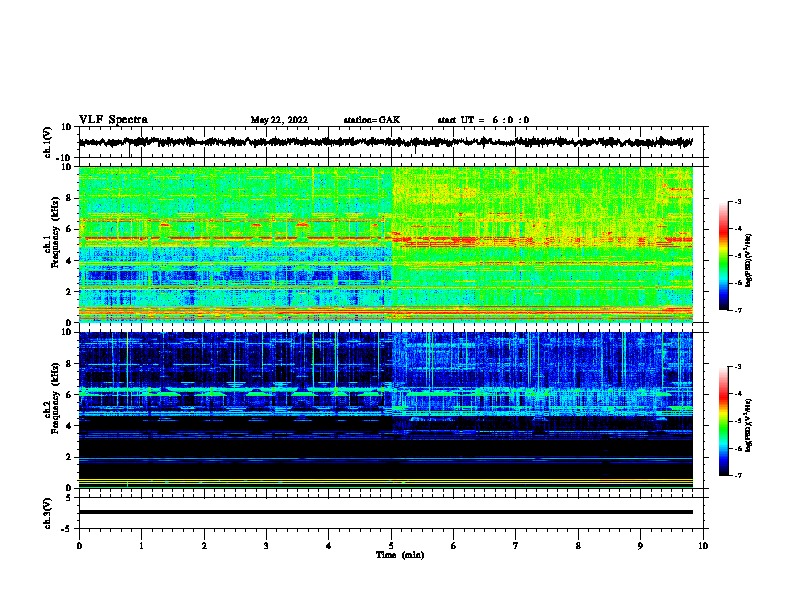Click the log(PSD) label beside ch.1 color bar
792x612 pixels.
748,260
